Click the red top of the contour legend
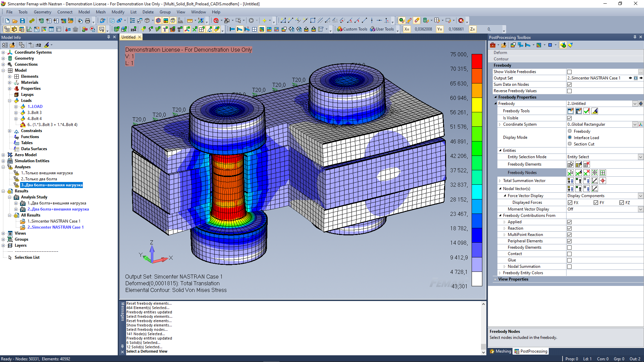 pyautogui.click(x=477, y=61)
